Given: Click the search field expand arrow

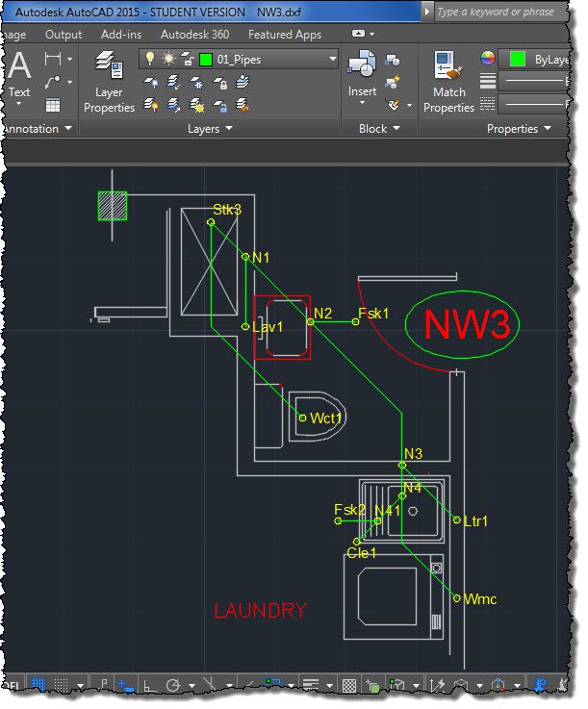Looking at the screenshot, I should (x=426, y=13).
